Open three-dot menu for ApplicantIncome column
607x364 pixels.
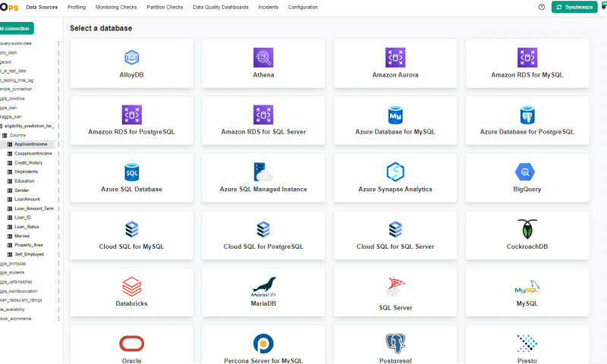[58, 144]
